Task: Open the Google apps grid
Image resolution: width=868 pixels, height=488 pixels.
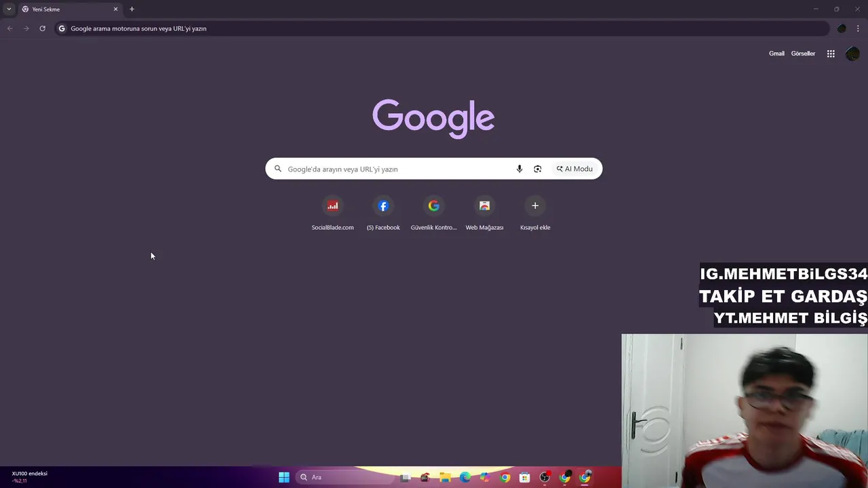Action: pos(831,54)
